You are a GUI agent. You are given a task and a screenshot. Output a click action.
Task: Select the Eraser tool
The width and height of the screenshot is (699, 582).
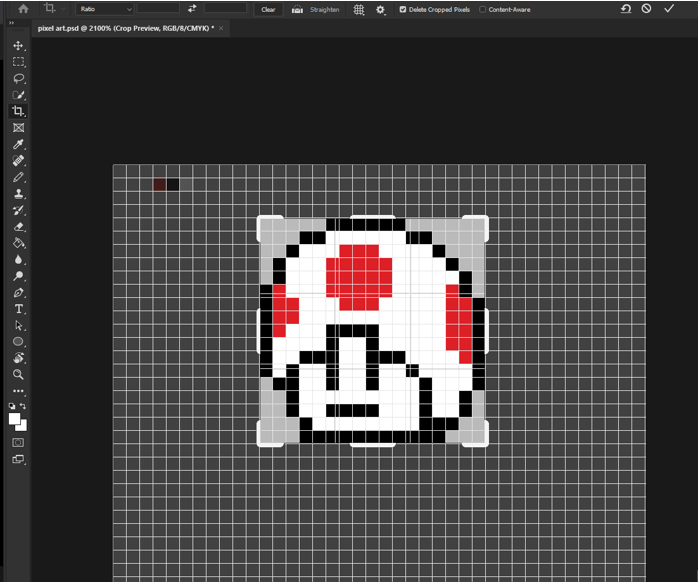coord(18,226)
